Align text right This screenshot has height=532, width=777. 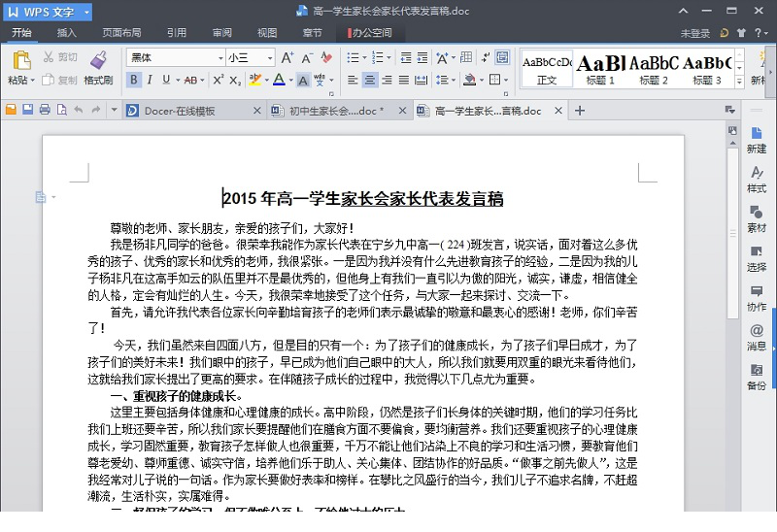[387, 80]
